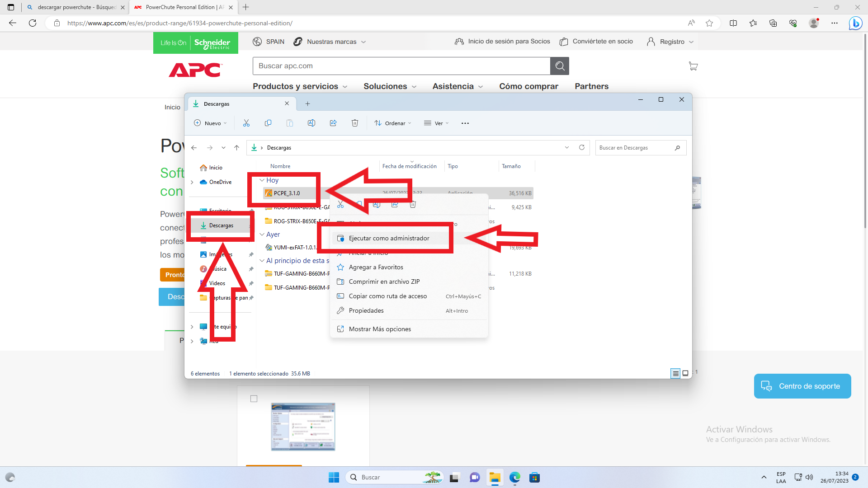Viewport: 868px width, 488px height.
Task: Navigate up one folder level
Action: [236, 148]
